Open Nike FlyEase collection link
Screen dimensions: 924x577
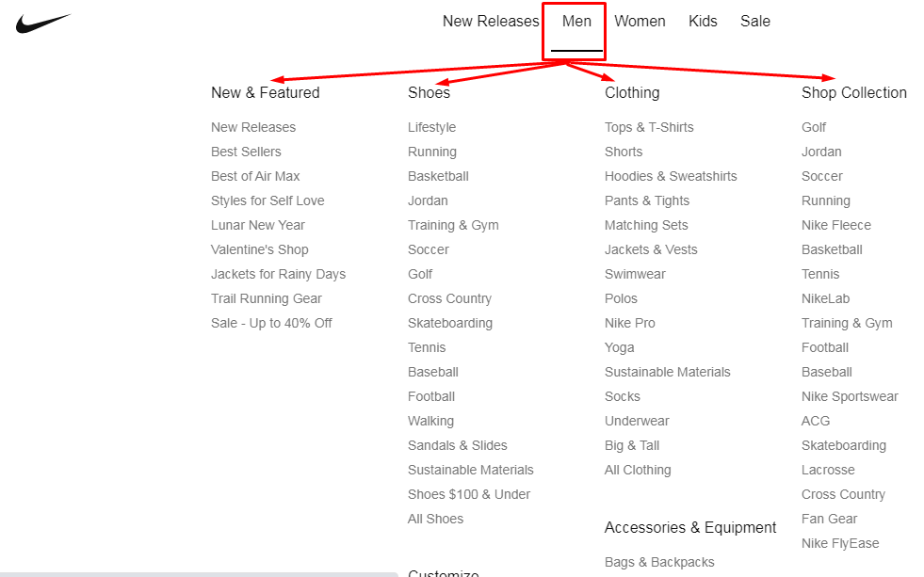(x=840, y=543)
